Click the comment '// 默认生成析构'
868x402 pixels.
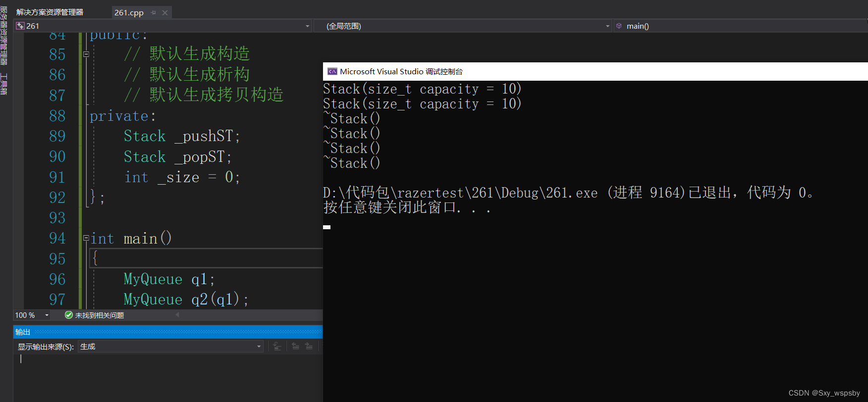[x=187, y=74]
